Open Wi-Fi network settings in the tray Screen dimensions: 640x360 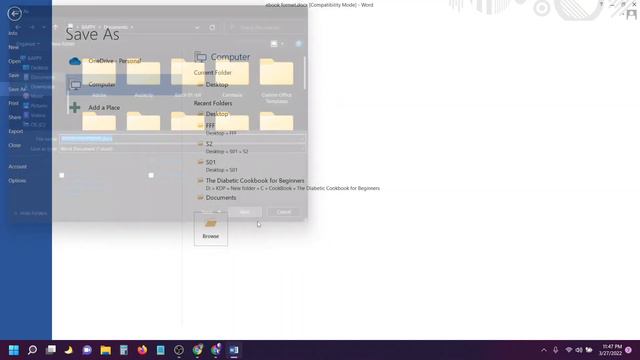click(x=569, y=350)
